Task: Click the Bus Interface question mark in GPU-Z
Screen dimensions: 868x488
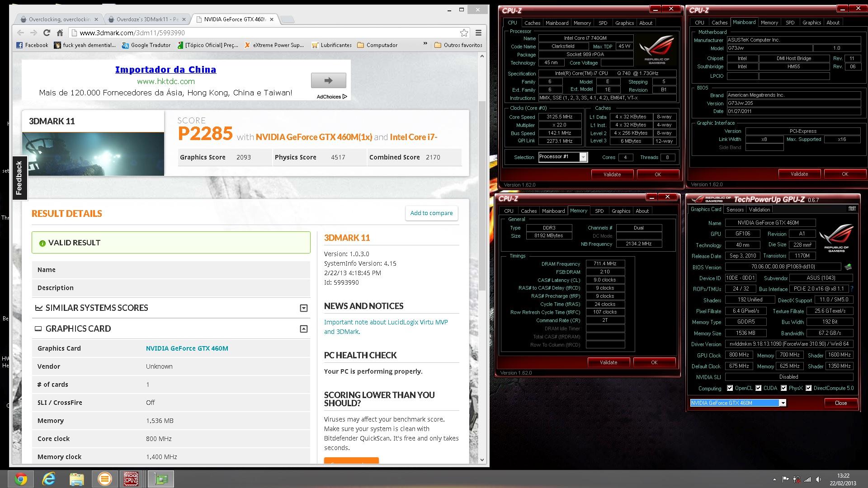Action: tap(852, 289)
